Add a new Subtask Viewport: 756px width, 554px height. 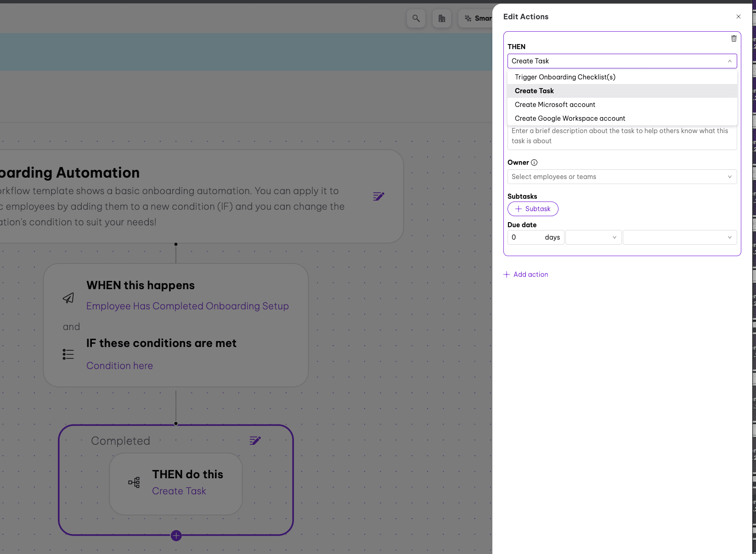click(533, 209)
